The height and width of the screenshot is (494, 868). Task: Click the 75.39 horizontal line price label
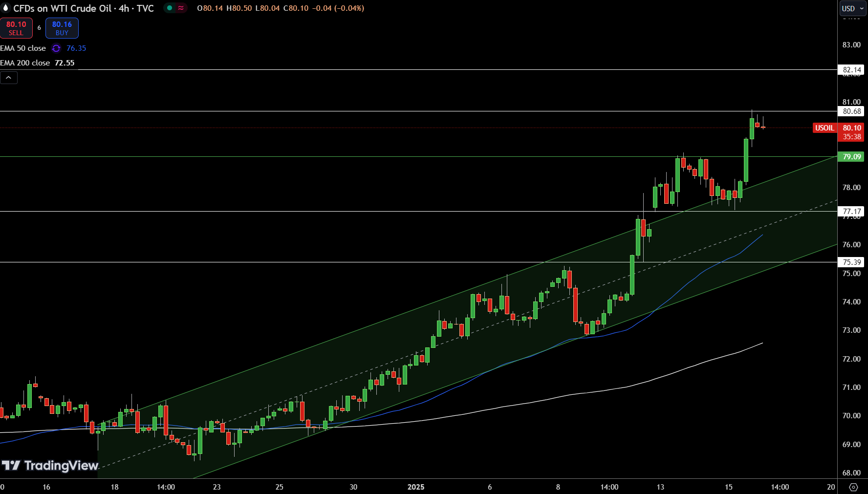[852, 262]
